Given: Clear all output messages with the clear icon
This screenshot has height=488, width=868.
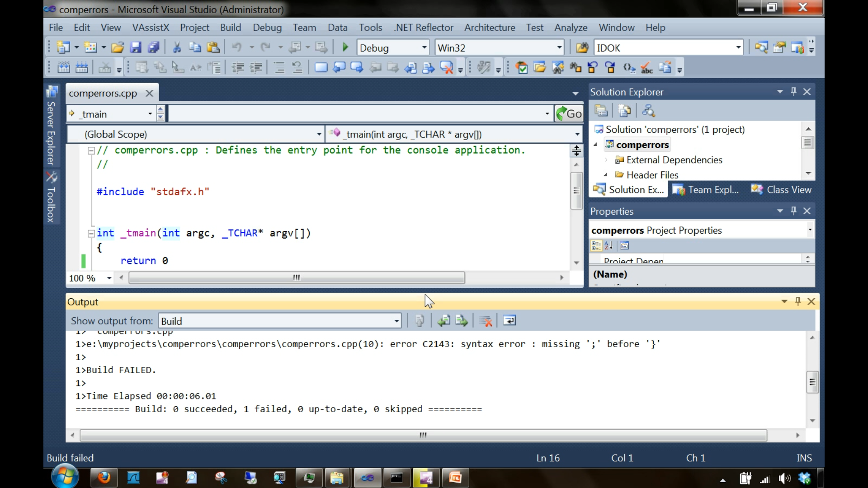Looking at the screenshot, I should point(486,320).
